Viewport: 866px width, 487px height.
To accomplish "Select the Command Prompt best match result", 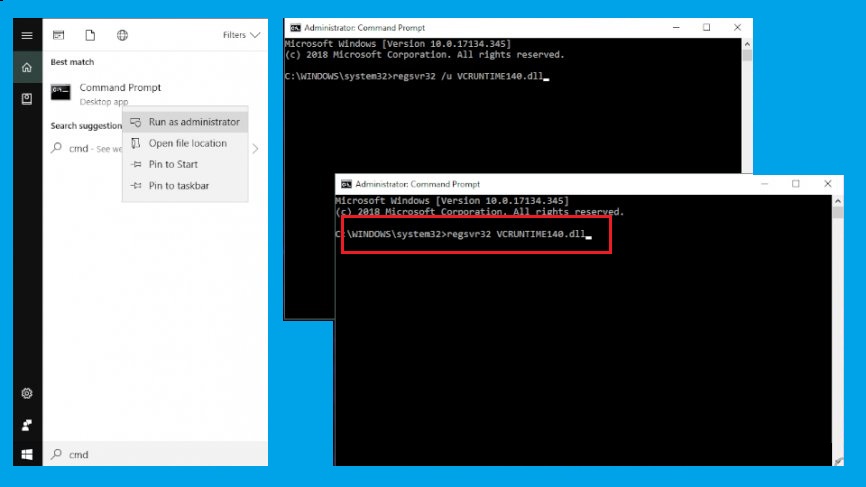I will (156, 93).
